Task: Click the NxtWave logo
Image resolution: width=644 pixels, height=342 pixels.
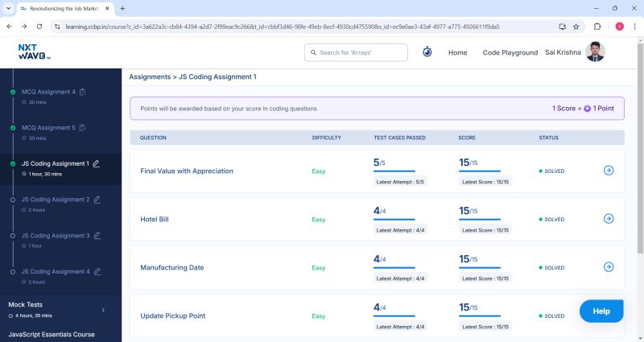Action: click(34, 52)
